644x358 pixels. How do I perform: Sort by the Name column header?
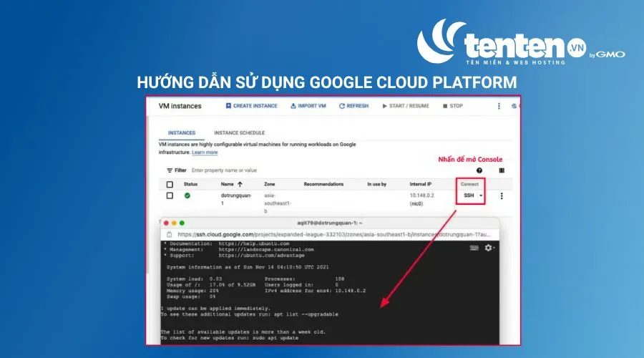[x=227, y=184]
